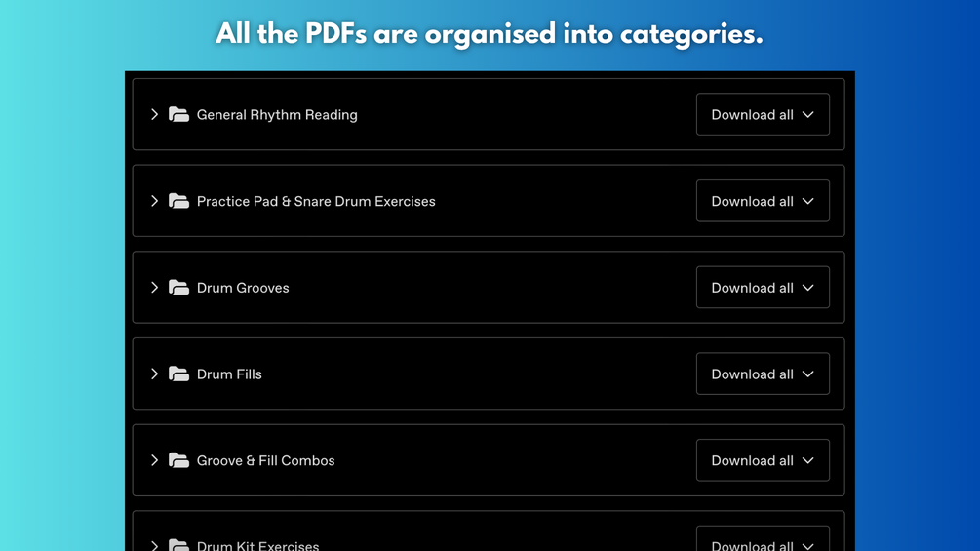Select the 'Drum Fills' label
This screenshot has width=980, height=551.
pyautogui.click(x=229, y=374)
